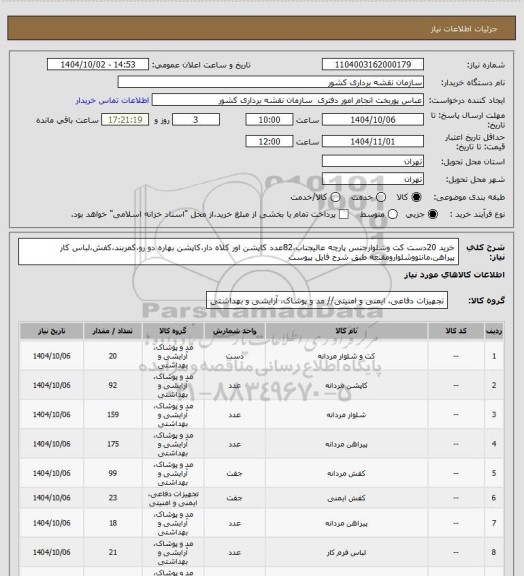Click quantity 21 in the لباس فرم کار row
The height and width of the screenshot is (576, 524).
click(x=112, y=552)
